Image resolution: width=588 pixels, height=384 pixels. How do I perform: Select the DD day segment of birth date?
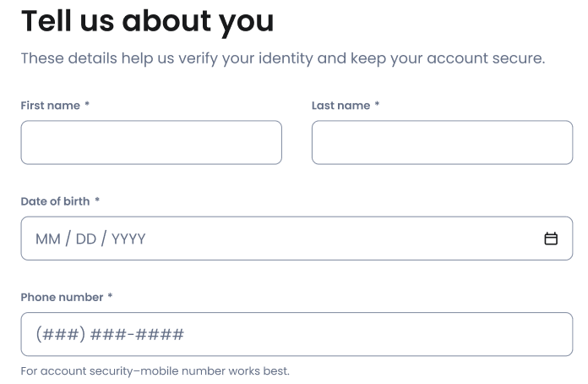pyautogui.click(x=86, y=239)
